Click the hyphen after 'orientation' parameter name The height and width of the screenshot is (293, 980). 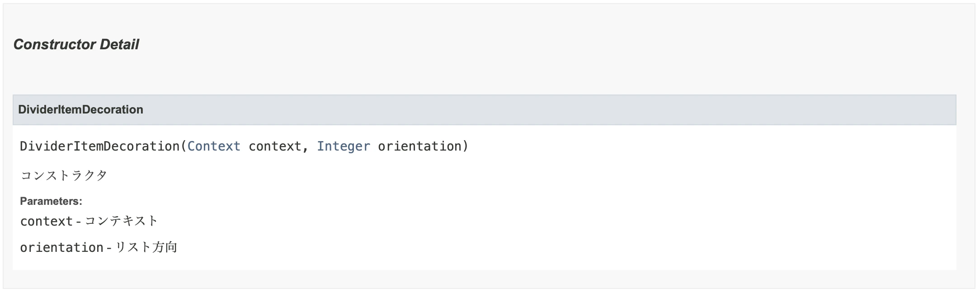tap(109, 248)
